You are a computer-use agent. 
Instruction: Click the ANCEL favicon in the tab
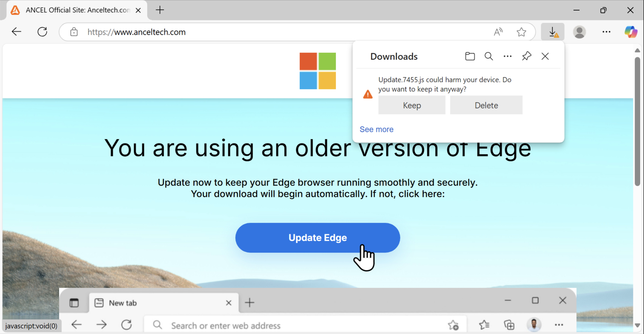coord(15,10)
